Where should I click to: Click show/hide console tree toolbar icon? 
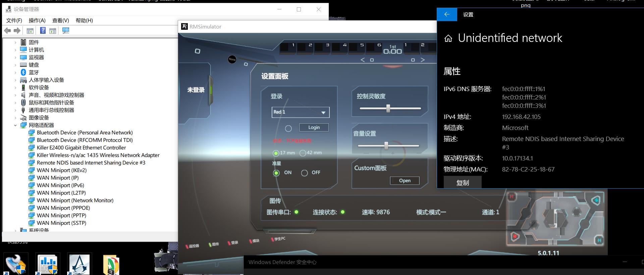pos(30,30)
